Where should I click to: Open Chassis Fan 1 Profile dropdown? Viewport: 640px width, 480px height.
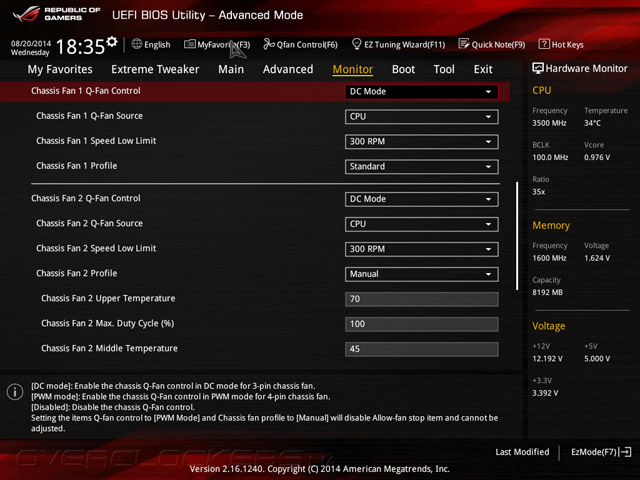[x=422, y=167]
